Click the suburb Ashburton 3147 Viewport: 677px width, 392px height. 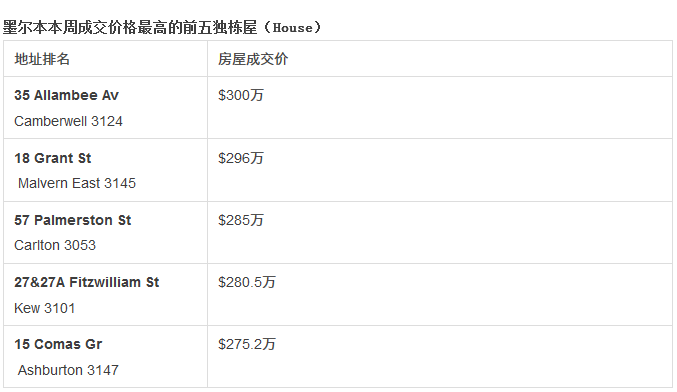(x=68, y=370)
